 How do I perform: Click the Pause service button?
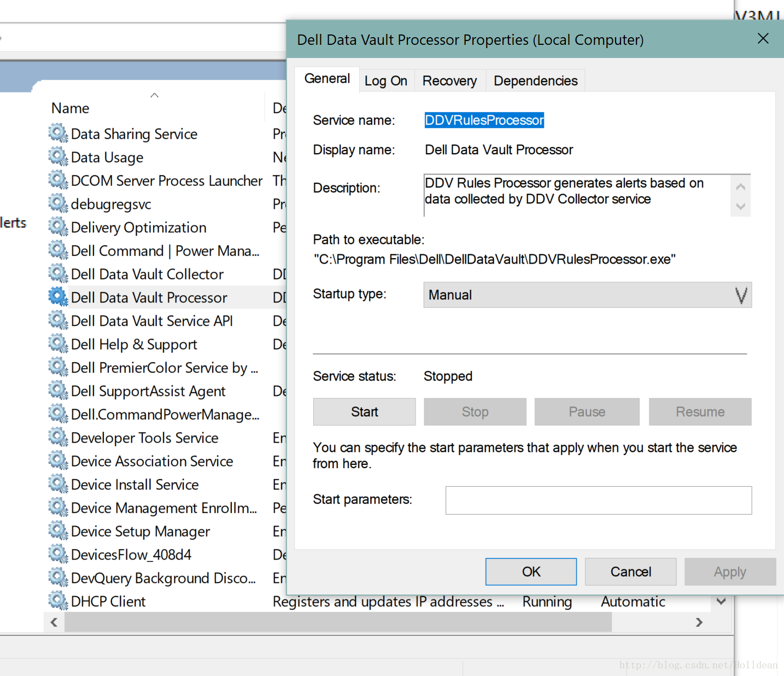587,412
